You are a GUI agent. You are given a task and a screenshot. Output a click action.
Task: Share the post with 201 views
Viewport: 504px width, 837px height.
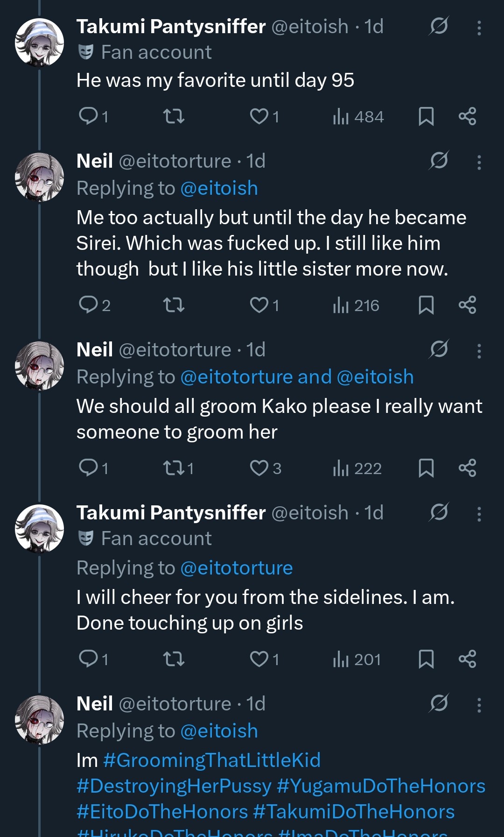pos(467,659)
